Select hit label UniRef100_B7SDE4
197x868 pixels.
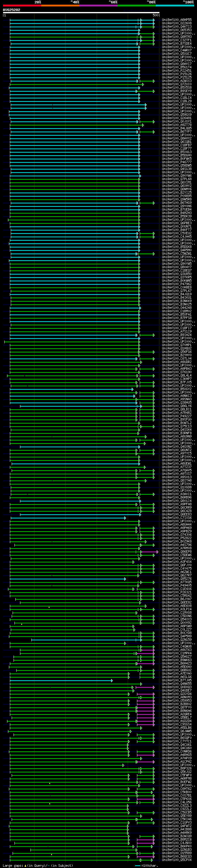point(177,43)
